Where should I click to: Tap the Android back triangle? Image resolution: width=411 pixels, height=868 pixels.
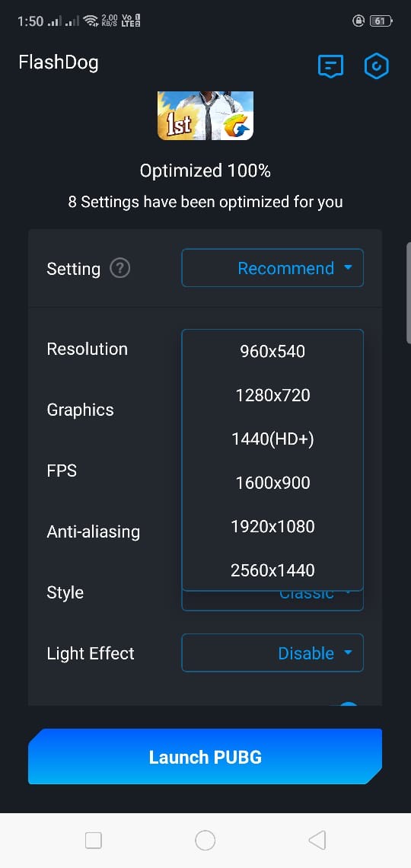[317, 841]
